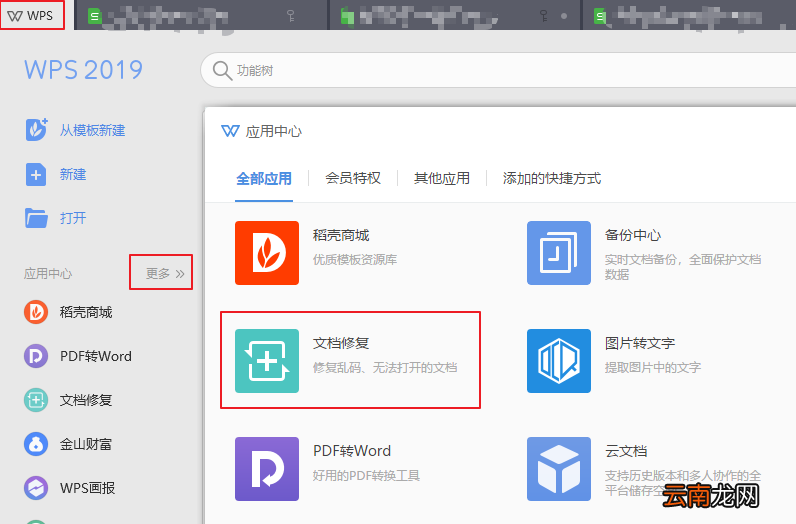This screenshot has width=796, height=524.
Task: Click the 优质模板资源库 description text
Action: point(355,259)
